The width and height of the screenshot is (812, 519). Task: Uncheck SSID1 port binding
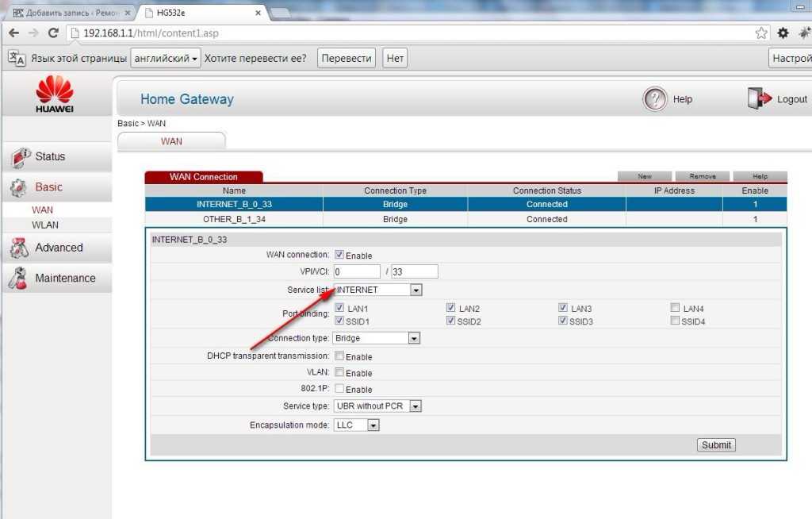point(339,321)
